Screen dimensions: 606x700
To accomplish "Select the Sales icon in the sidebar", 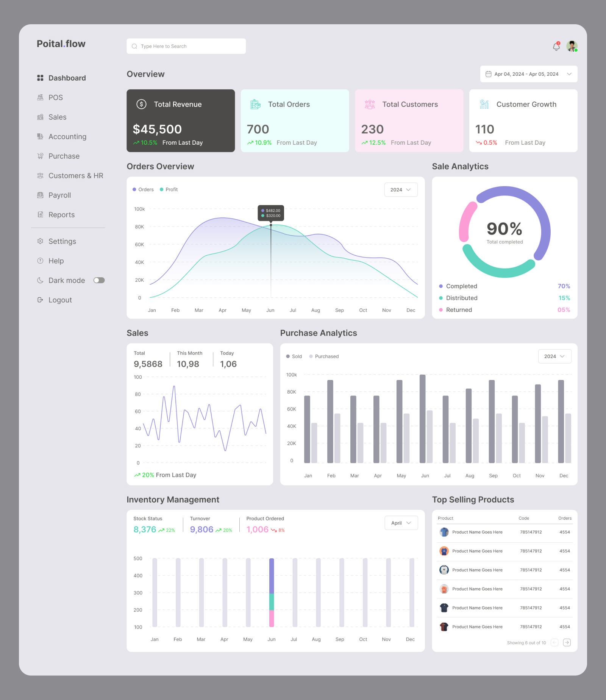I will click(40, 117).
